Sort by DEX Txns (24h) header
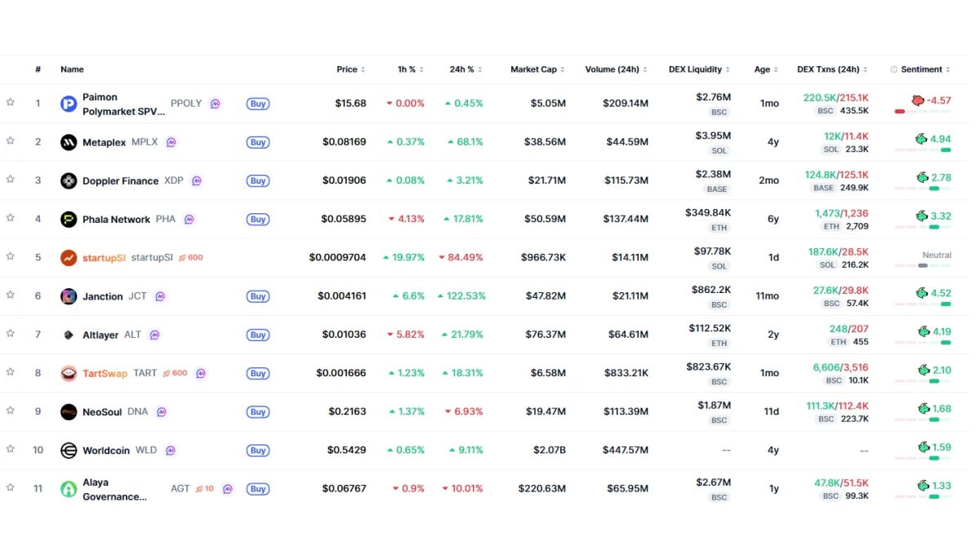This screenshot has height=551, width=980. point(832,69)
